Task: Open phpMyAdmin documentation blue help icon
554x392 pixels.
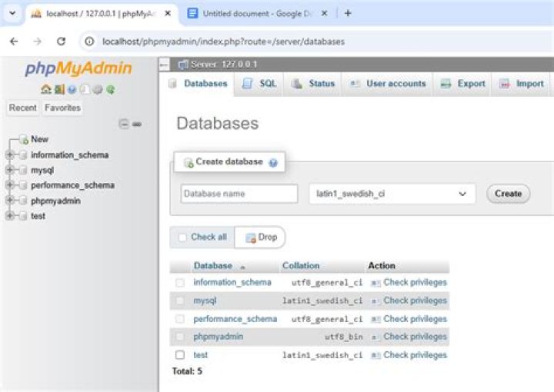Action: pos(72,89)
